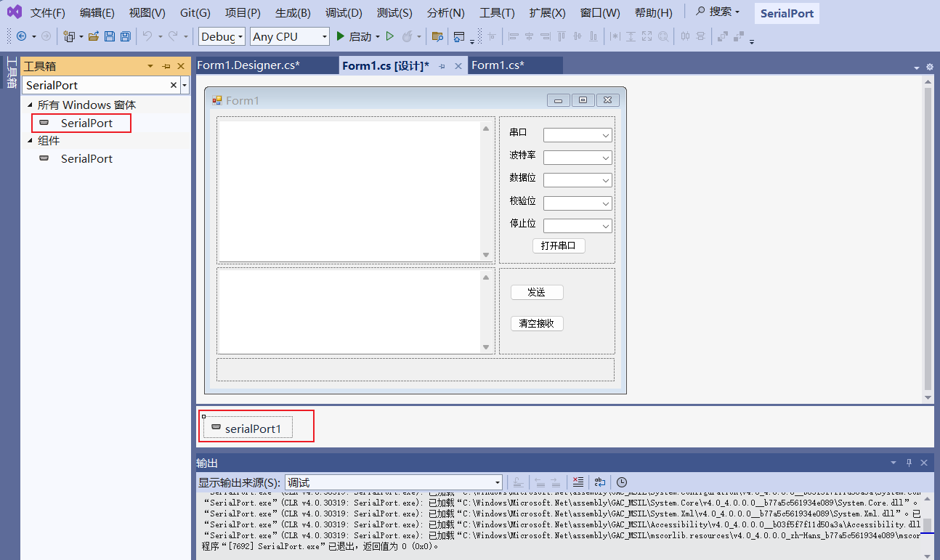Image resolution: width=940 pixels, height=560 pixels.
Task: Click the open file folder icon
Action: (94, 36)
